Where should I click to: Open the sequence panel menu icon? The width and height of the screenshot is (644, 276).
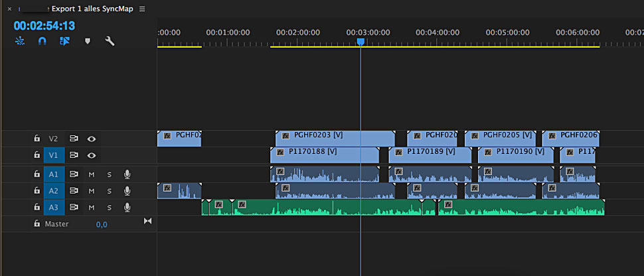coord(142,9)
